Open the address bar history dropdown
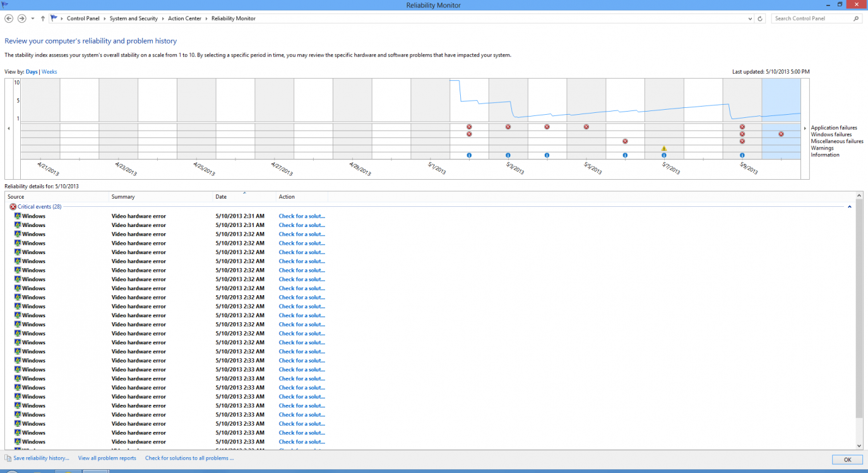868x473 pixels. tap(750, 18)
